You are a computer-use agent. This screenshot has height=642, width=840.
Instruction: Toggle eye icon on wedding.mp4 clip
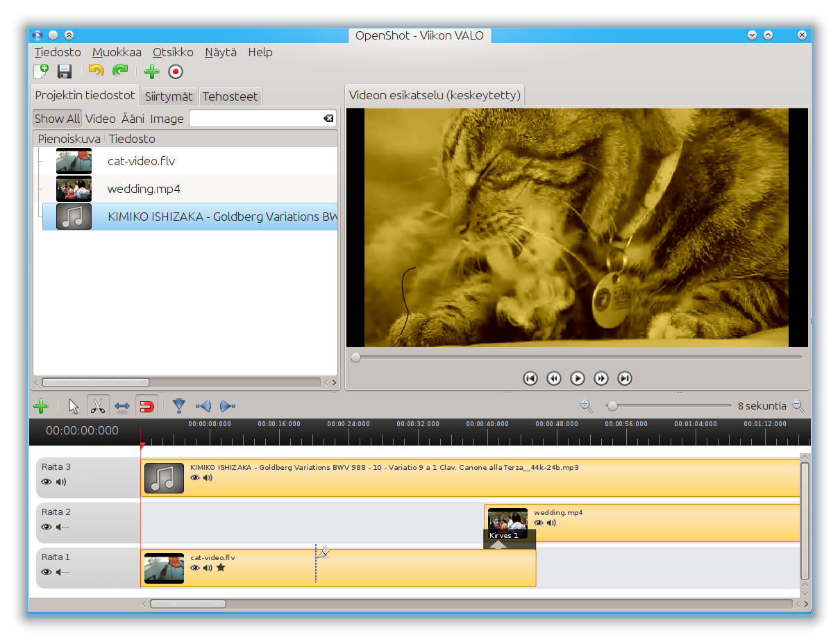point(539,523)
